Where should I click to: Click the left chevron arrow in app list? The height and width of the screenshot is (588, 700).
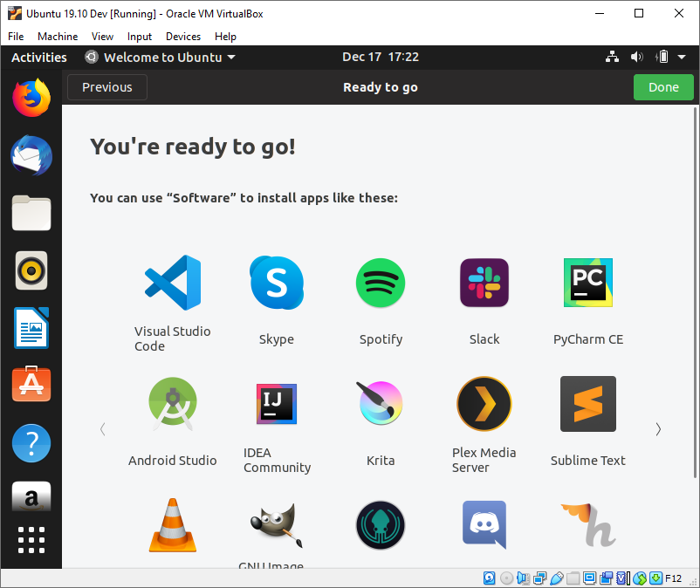(103, 428)
